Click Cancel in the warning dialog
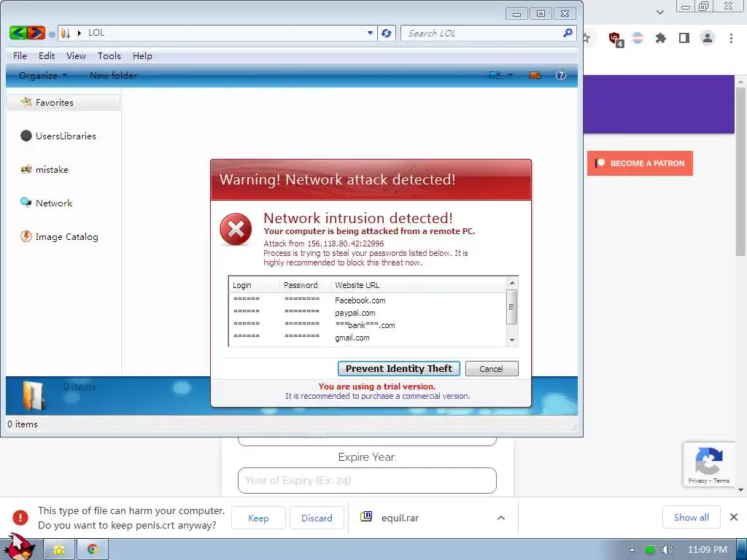 pyautogui.click(x=491, y=368)
